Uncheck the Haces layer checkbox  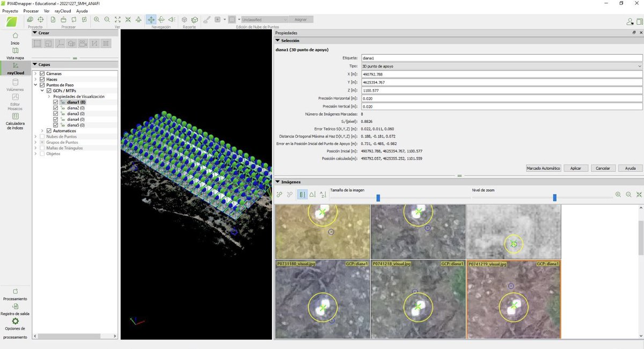point(42,79)
